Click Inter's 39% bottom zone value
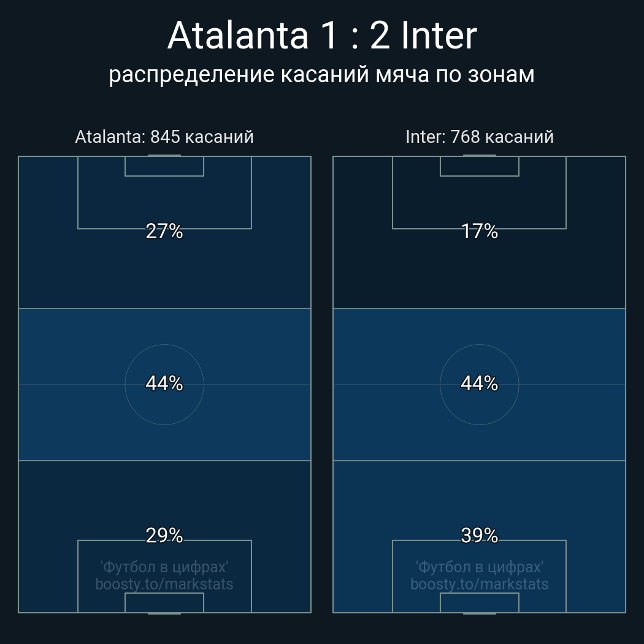The width and height of the screenshot is (644, 644). 479,535
